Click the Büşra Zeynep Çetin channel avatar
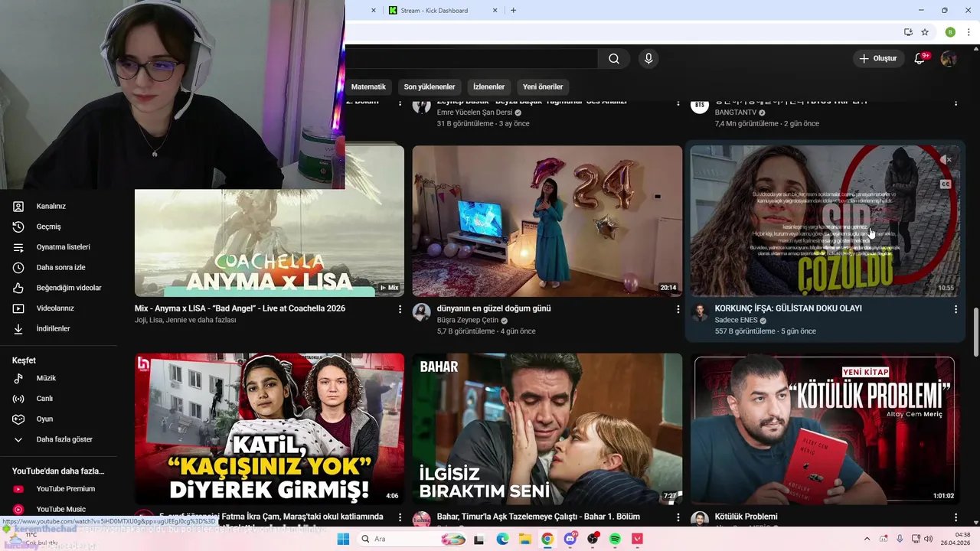This screenshot has width=980, height=551. (x=422, y=312)
